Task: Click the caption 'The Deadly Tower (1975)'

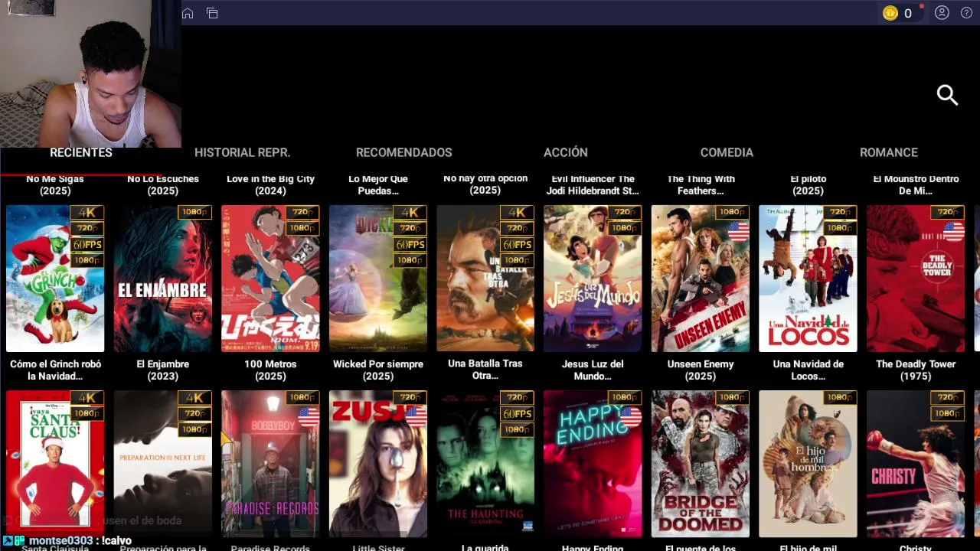Action: click(x=916, y=370)
